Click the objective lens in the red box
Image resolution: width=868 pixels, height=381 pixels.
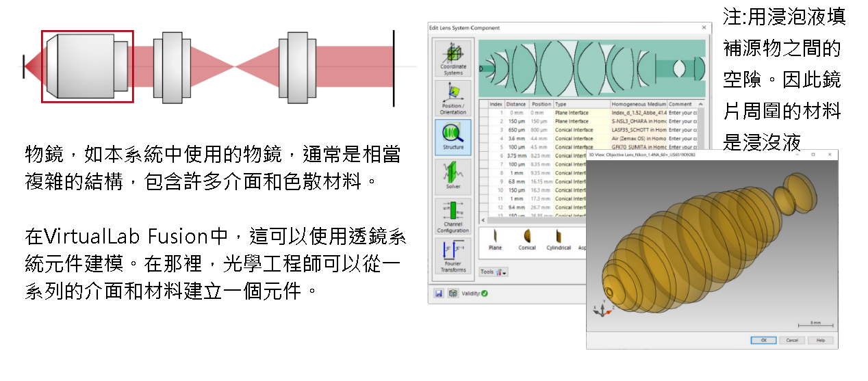[87, 66]
